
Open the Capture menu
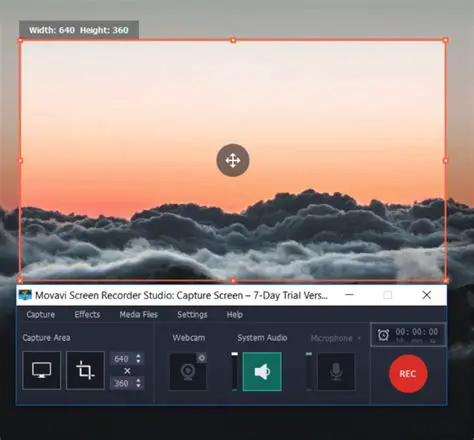[x=41, y=314]
